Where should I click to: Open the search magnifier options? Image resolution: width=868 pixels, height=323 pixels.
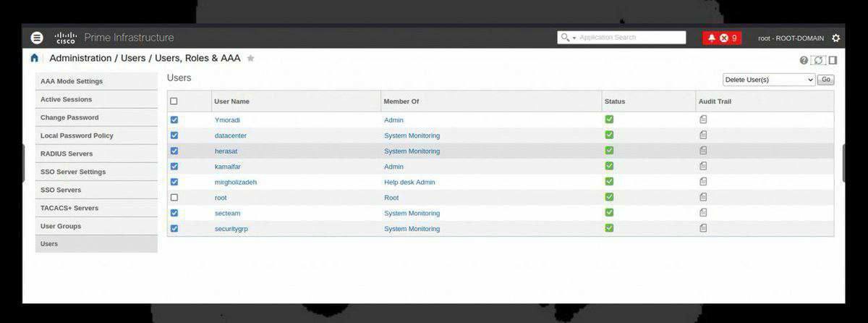(568, 38)
